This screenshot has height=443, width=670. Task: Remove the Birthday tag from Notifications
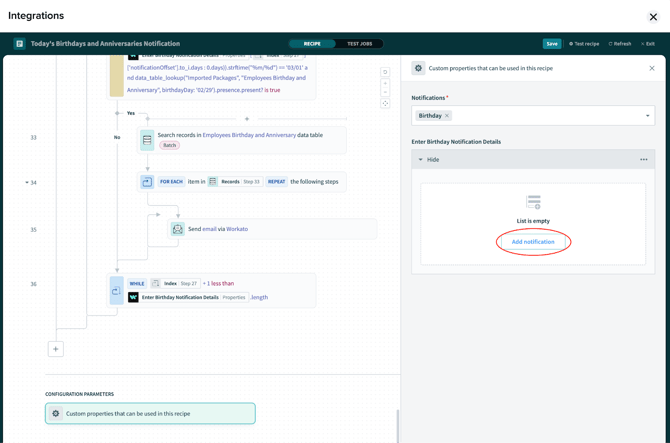tap(447, 116)
